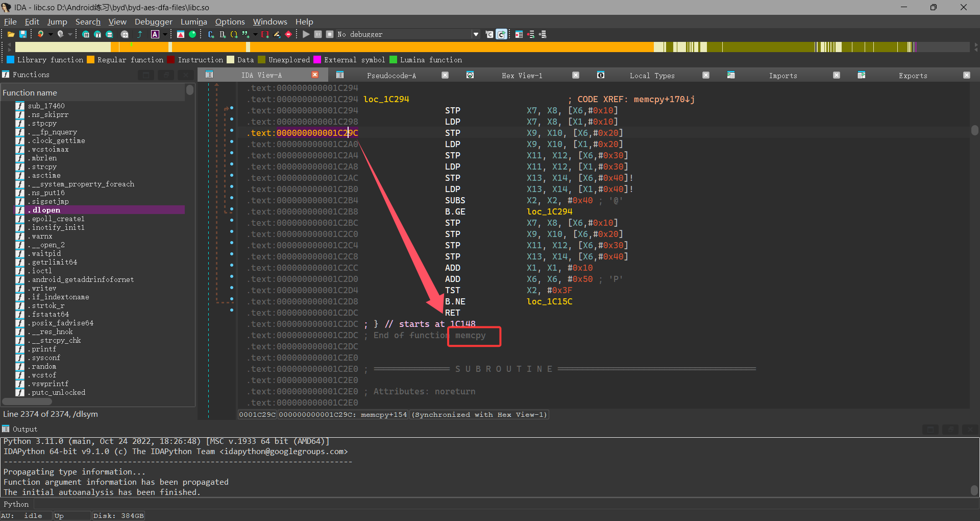The height and width of the screenshot is (521, 980).
Task: Click the pencil edit toolbar icon
Action: tap(277, 34)
